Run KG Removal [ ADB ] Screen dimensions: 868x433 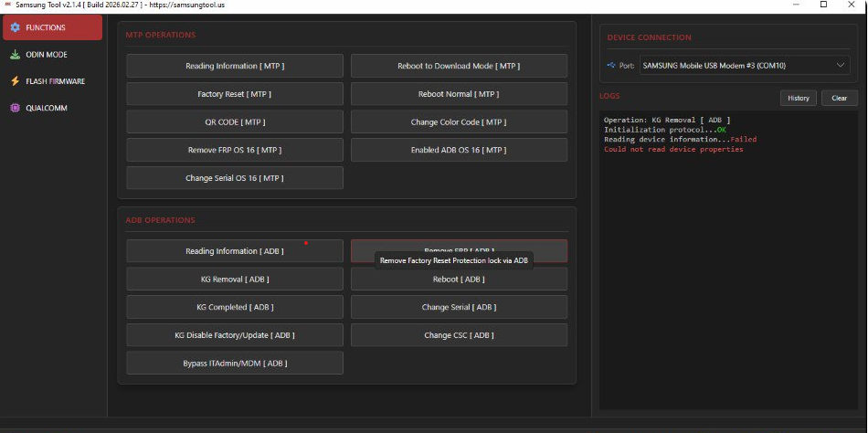[x=235, y=280]
